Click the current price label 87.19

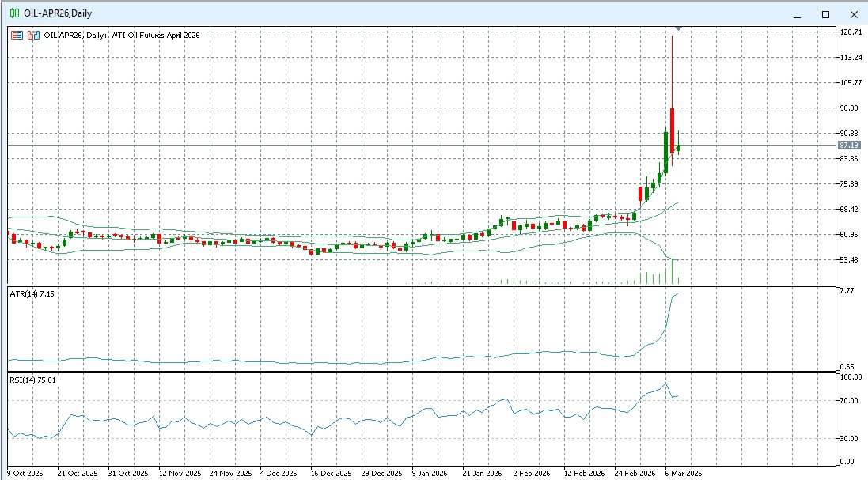[849, 146]
